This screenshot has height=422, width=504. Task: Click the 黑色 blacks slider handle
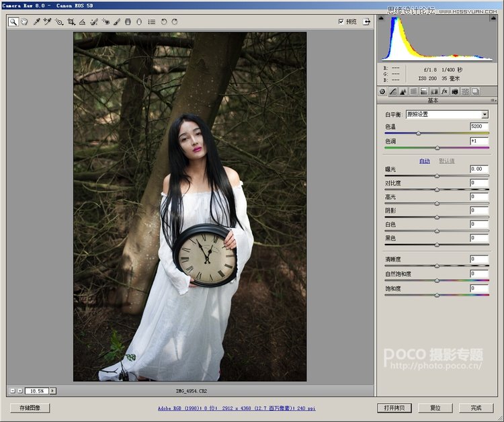(437, 245)
